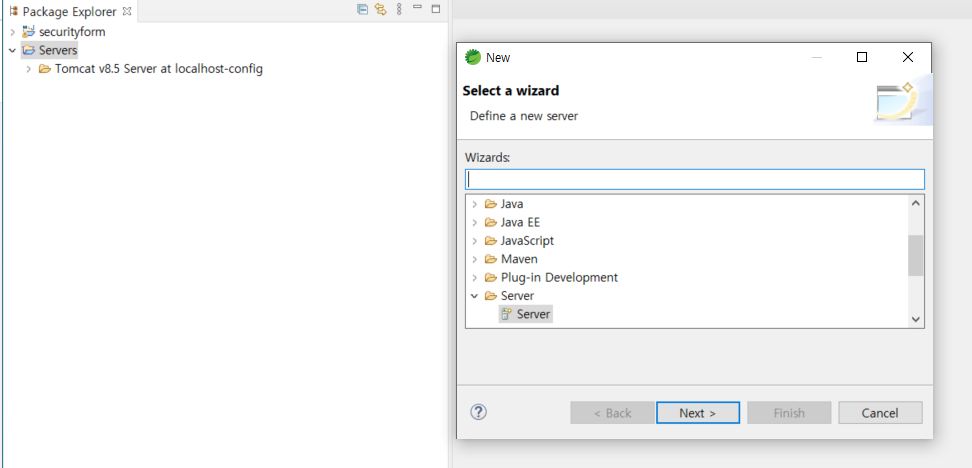Expand the JavaScript wizard category
The height and width of the screenshot is (468, 972).
(x=475, y=241)
